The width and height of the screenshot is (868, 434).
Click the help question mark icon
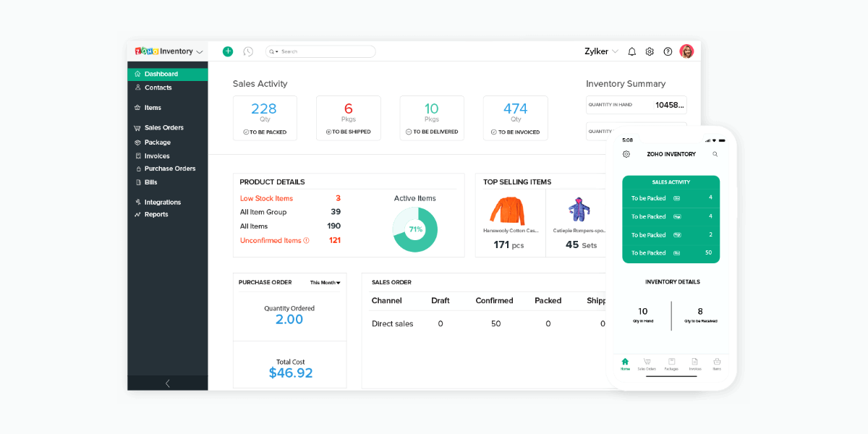pos(668,51)
